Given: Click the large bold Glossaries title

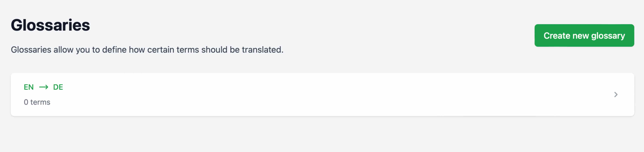Looking at the screenshot, I should pyautogui.click(x=50, y=25).
